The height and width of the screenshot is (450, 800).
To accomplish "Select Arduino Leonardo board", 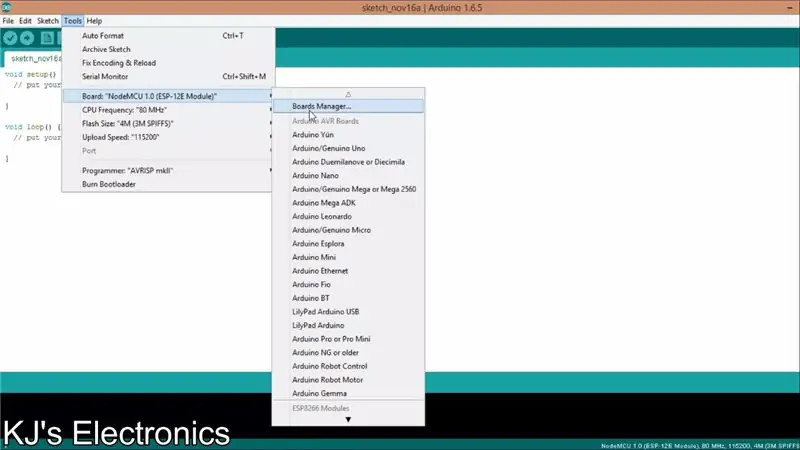I will [x=348, y=216].
